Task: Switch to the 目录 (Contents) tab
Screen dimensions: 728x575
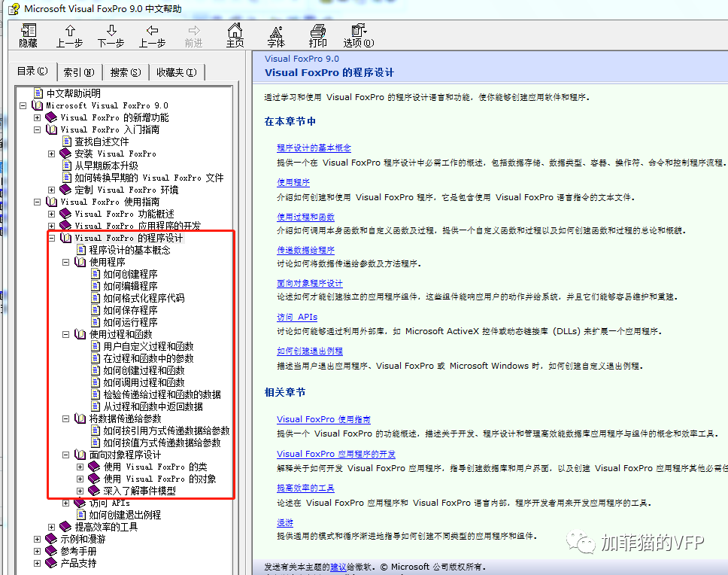Action: tap(32, 71)
